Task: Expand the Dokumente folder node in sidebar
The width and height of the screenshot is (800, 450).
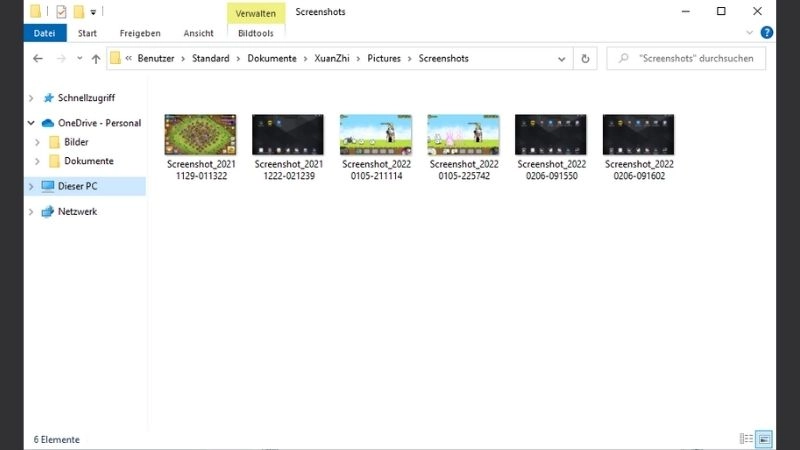Action: click(37, 161)
